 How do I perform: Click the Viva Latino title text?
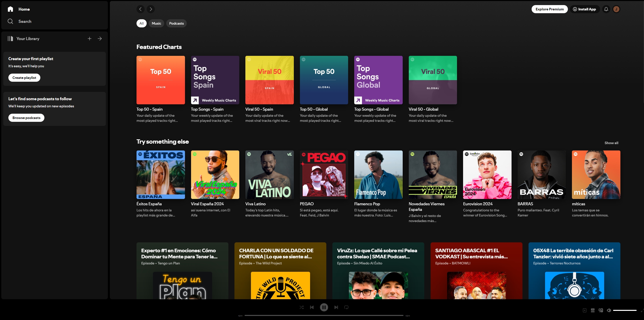pyautogui.click(x=256, y=204)
